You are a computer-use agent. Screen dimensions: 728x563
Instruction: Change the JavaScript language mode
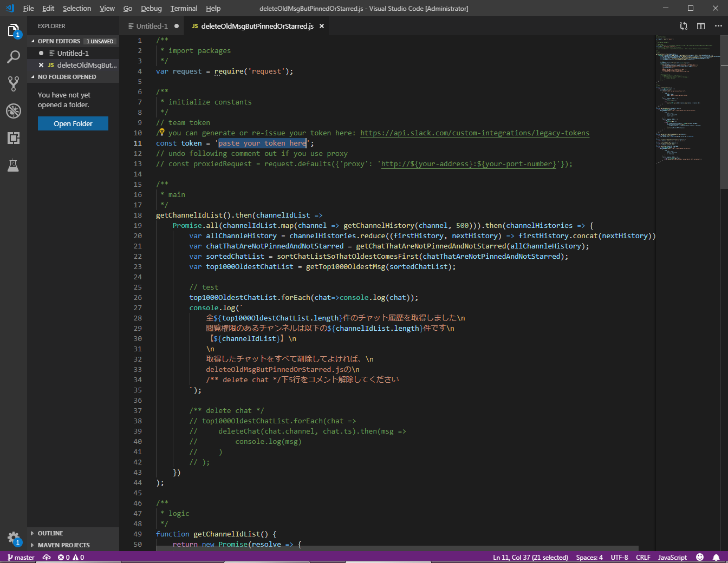click(672, 557)
